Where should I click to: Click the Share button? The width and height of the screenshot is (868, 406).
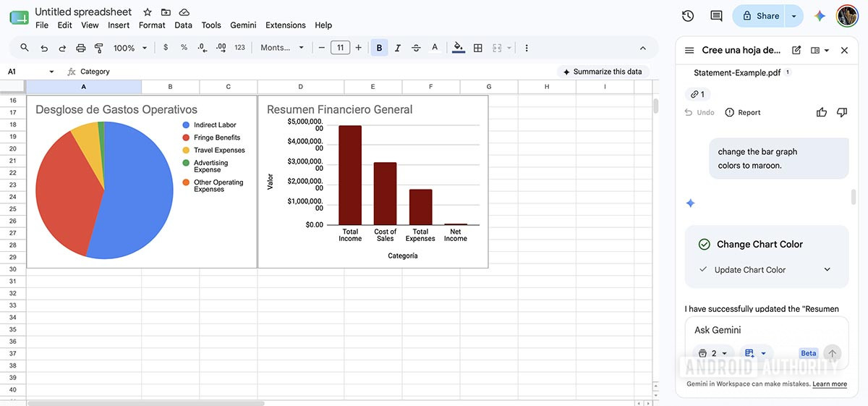[x=760, y=16]
